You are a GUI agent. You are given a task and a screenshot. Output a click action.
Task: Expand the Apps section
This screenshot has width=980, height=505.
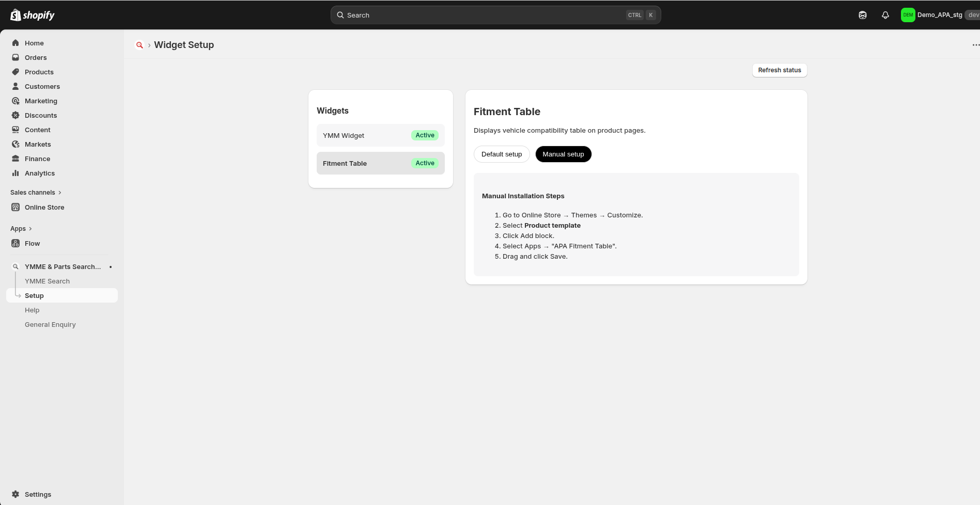point(21,228)
